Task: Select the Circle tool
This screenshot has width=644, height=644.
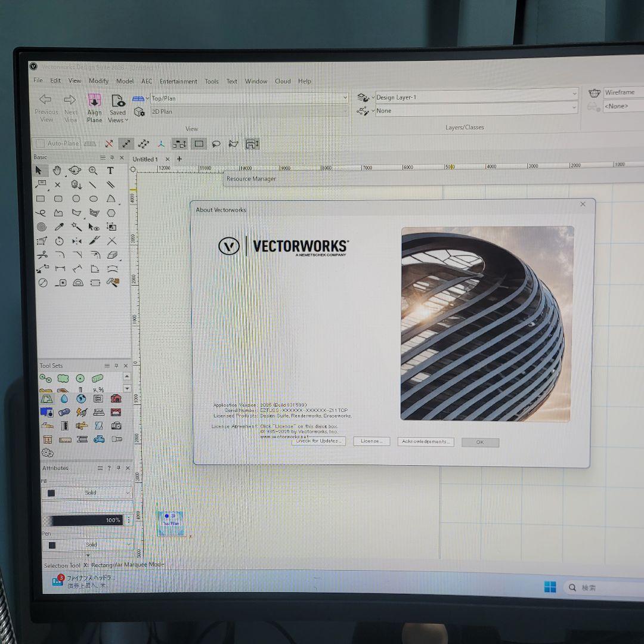Action: point(75,199)
